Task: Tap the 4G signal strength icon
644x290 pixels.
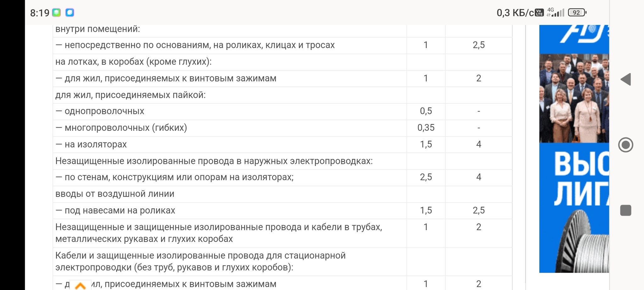Action: click(555, 12)
